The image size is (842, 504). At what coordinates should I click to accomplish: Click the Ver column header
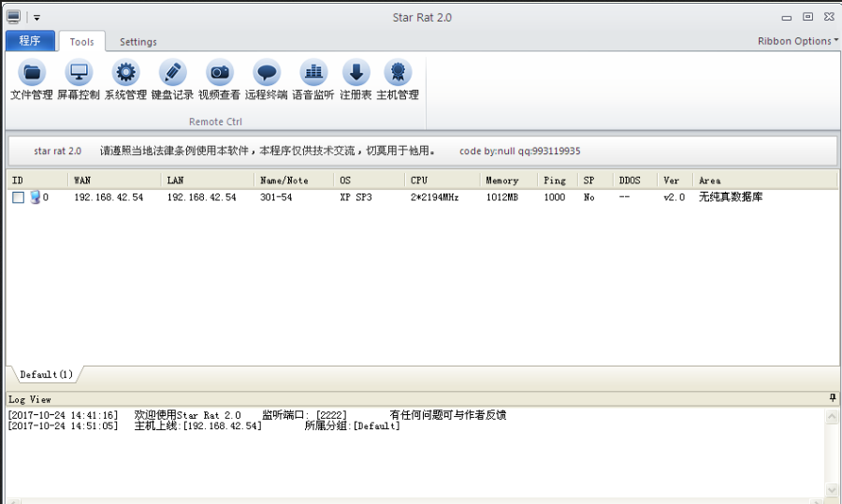coord(675,180)
